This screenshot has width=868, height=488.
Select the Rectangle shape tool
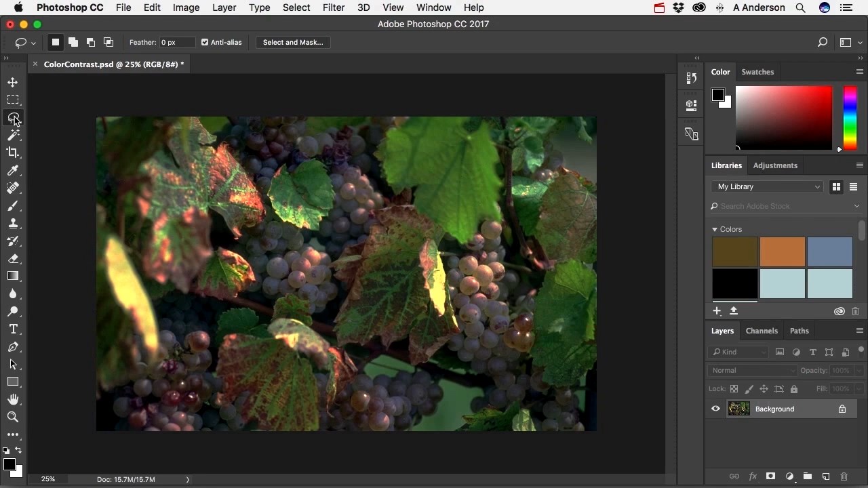(x=13, y=382)
